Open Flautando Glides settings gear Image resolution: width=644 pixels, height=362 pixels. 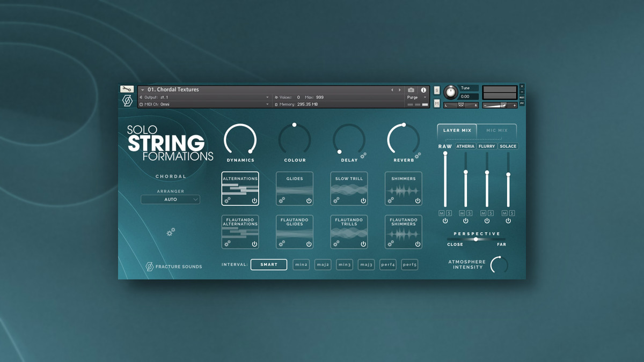[282, 243]
